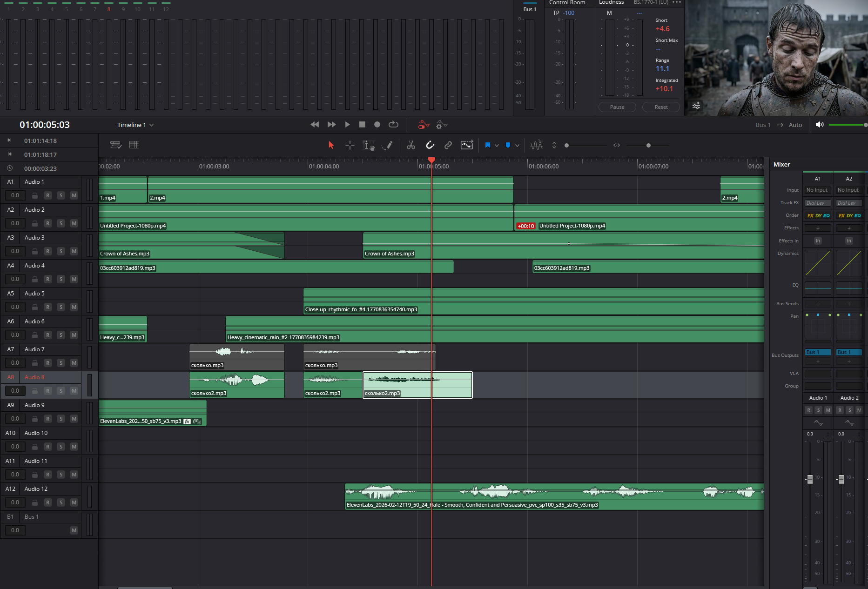Open timeline view options icon
This screenshot has width=868, height=589.
(115, 145)
